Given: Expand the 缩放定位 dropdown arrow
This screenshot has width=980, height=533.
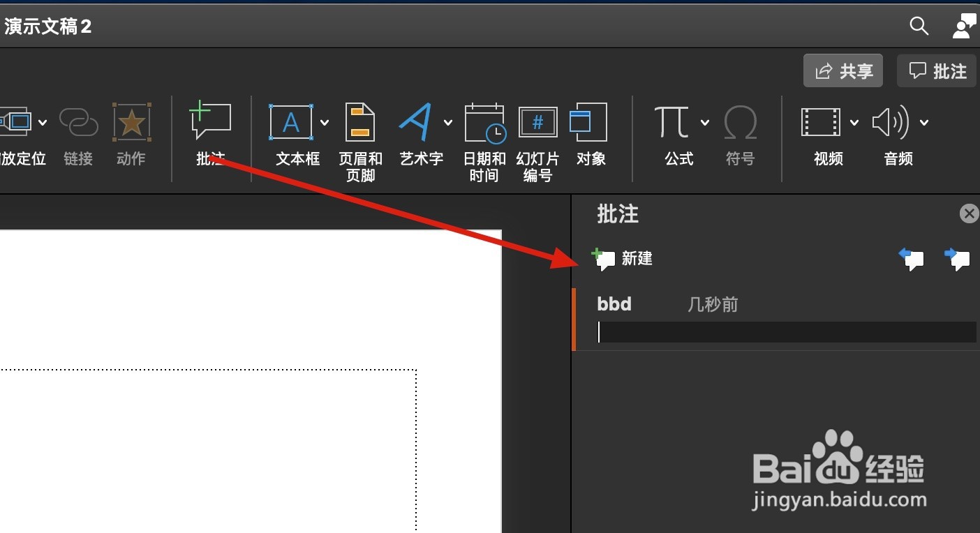Looking at the screenshot, I should [x=43, y=123].
